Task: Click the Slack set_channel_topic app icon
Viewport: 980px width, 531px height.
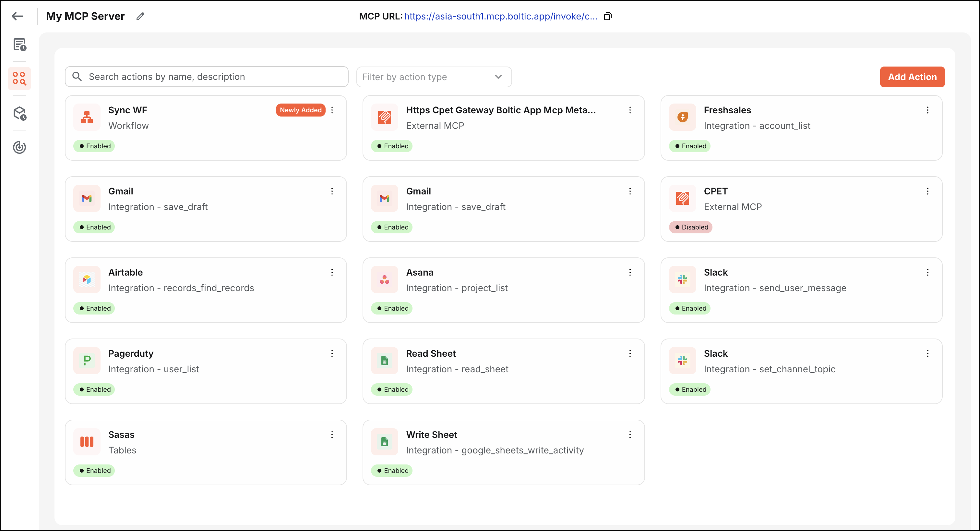Action: (683, 361)
